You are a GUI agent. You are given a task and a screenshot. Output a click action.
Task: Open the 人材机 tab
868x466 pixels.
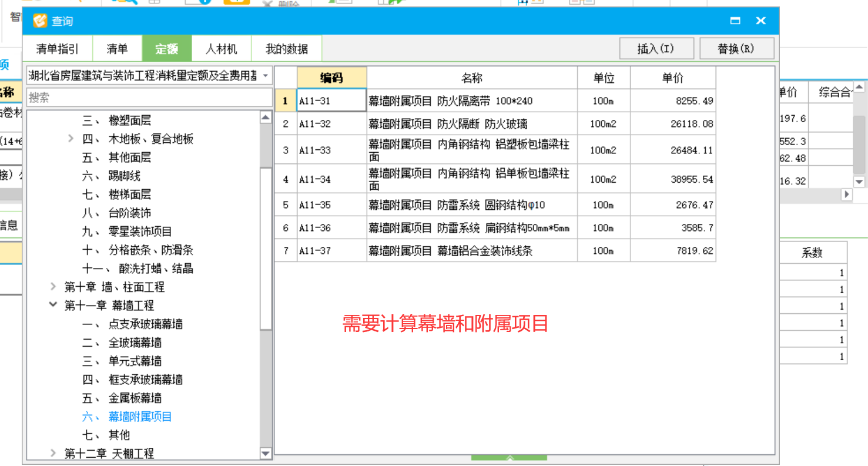221,49
